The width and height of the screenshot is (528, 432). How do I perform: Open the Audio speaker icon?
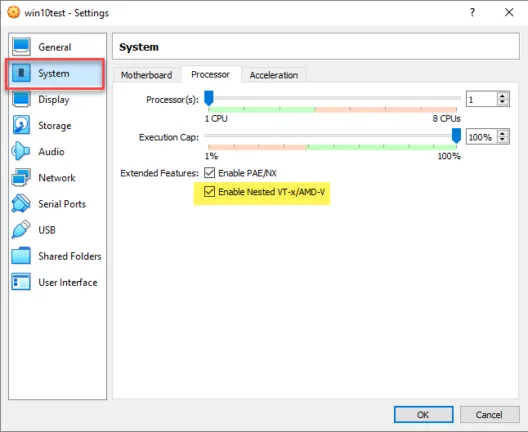(21, 151)
